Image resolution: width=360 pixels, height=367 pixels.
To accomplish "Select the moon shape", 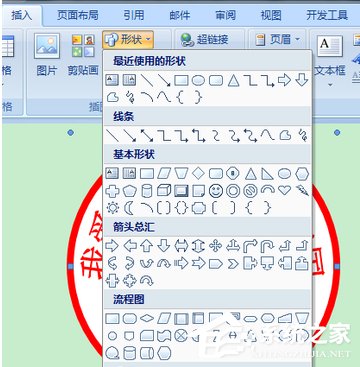I will click(x=130, y=208).
